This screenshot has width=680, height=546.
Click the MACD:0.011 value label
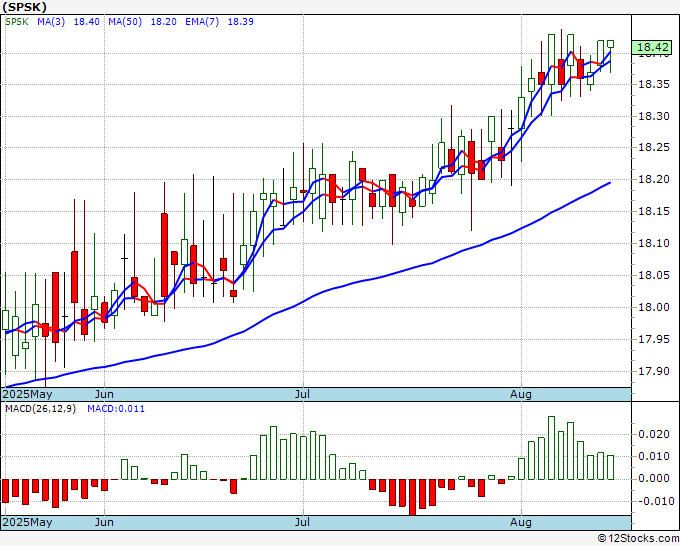tap(116, 409)
